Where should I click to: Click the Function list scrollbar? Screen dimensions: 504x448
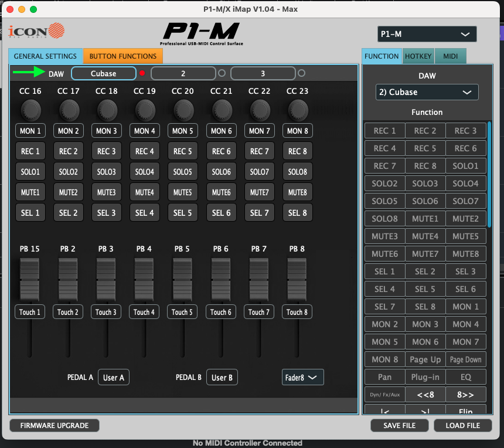[x=489, y=174]
